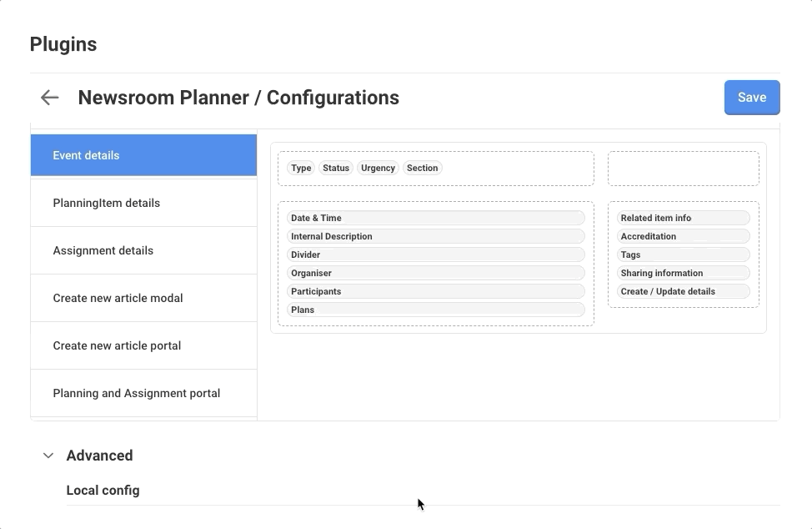
Task: Collapse the Advanced section chevron
Action: pos(49,456)
